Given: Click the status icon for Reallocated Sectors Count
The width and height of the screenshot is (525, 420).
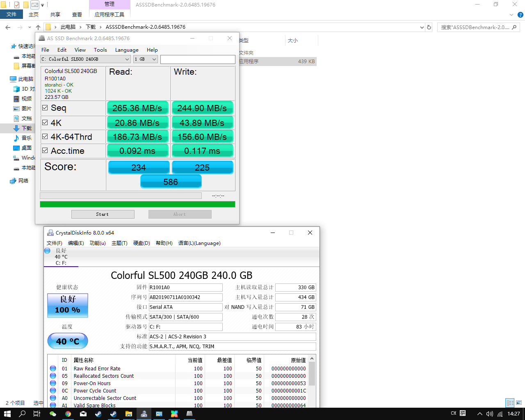Looking at the screenshot, I should [53, 376].
